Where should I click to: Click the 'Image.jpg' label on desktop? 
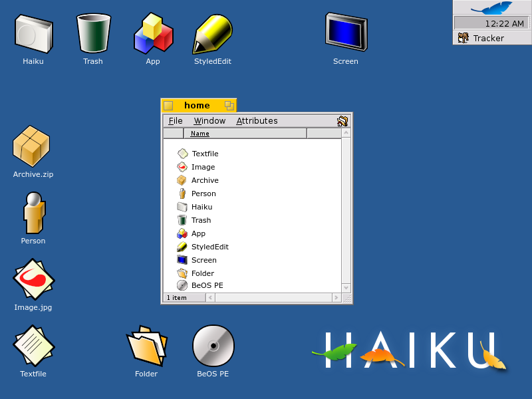pos(33,307)
